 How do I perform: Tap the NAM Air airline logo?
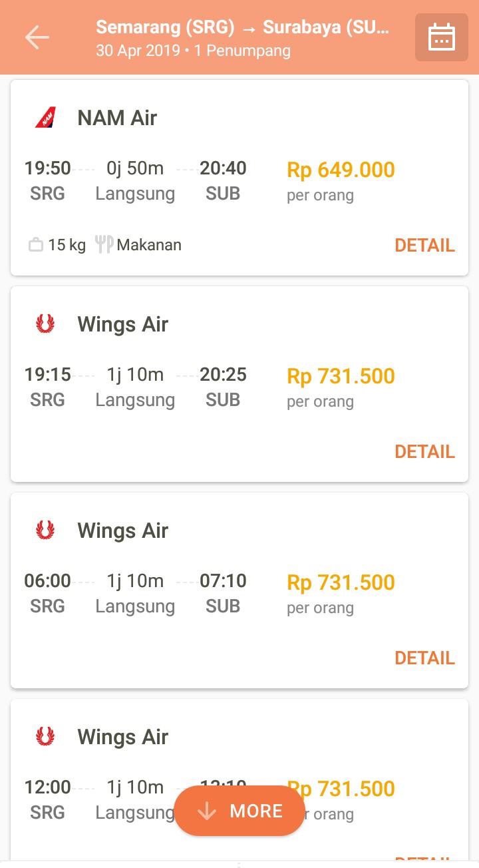pyautogui.click(x=45, y=118)
